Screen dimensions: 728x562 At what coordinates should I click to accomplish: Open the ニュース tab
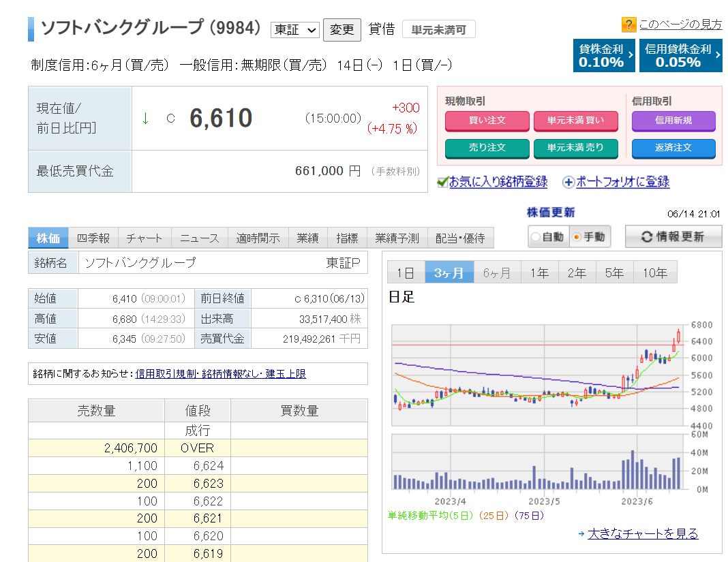pos(199,238)
